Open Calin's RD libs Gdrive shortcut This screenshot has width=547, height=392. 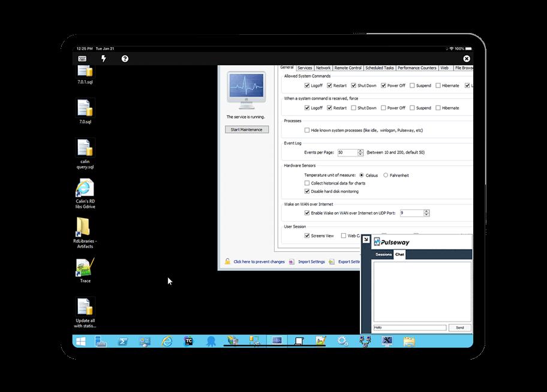85,194
